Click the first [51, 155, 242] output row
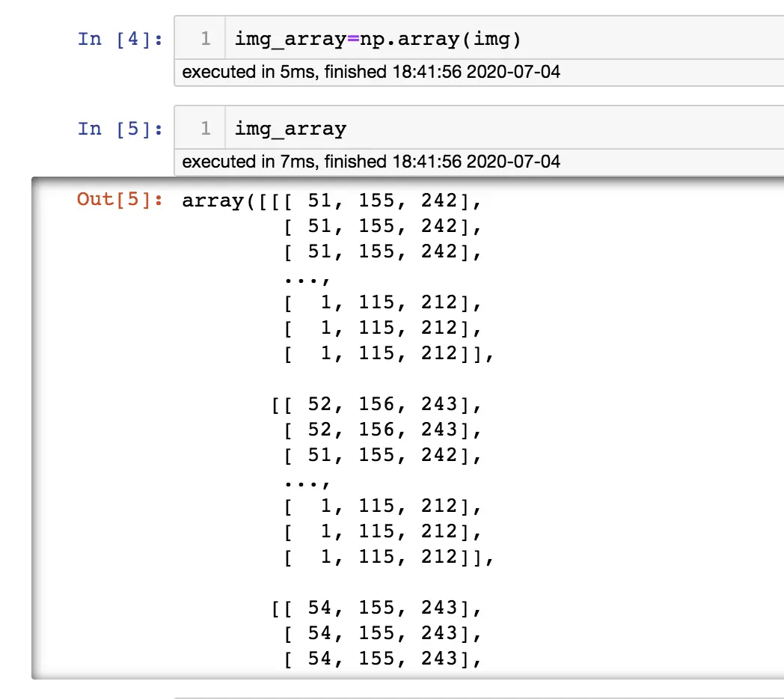 (389, 201)
